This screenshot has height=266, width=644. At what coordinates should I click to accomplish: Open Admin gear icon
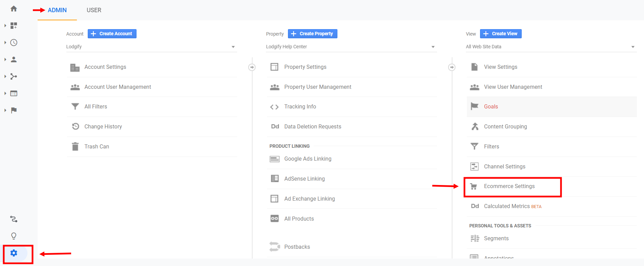[x=14, y=253]
